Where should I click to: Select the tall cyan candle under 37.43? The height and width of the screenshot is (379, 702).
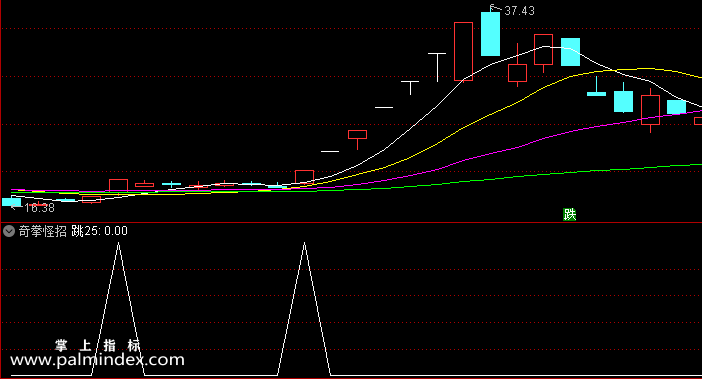point(490,34)
